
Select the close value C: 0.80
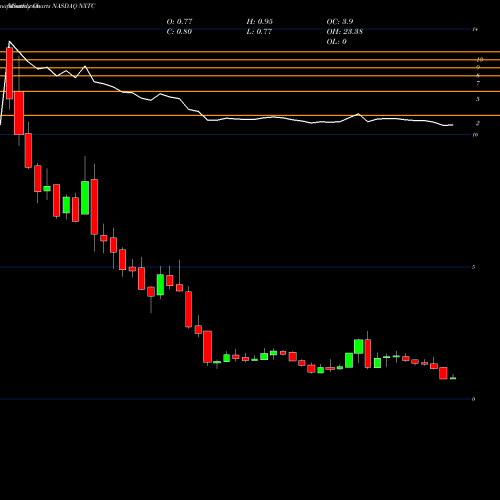click(x=179, y=31)
